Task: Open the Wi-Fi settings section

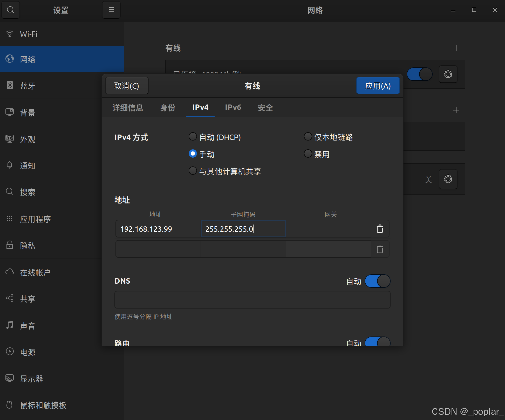Action: point(29,34)
